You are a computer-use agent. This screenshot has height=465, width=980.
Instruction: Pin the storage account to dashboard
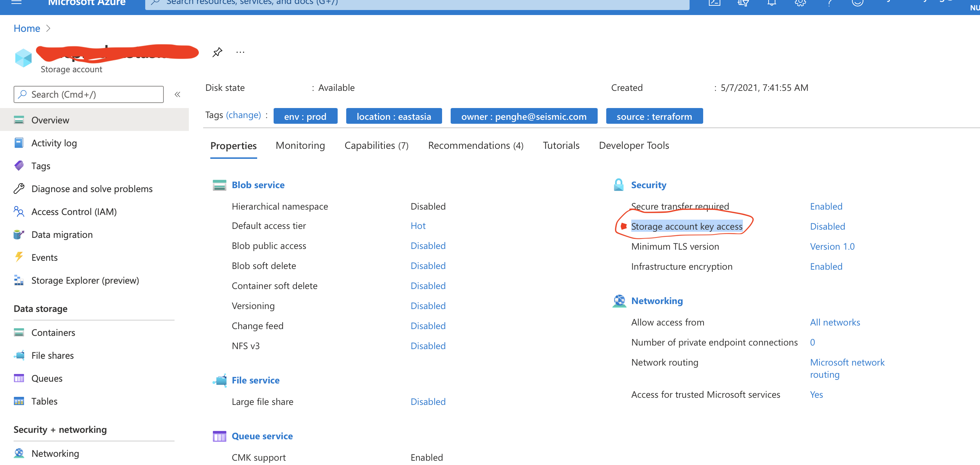coord(217,52)
